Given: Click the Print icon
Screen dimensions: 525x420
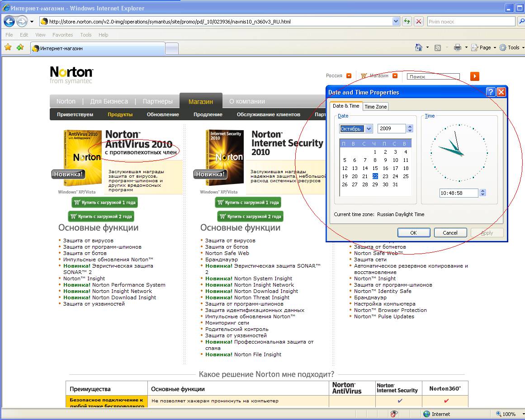Looking at the screenshot, I should coord(457,47).
